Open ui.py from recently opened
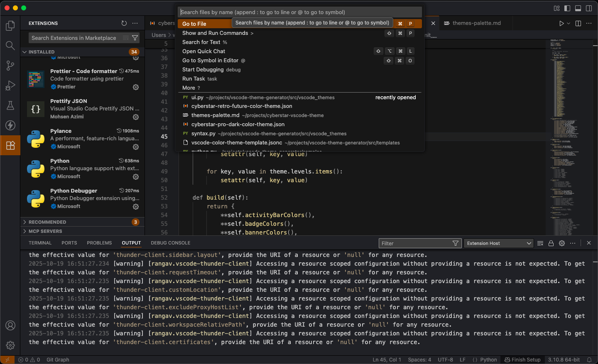Image resolution: width=598 pixels, height=364 pixels. pyautogui.click(x=299, y=98)
